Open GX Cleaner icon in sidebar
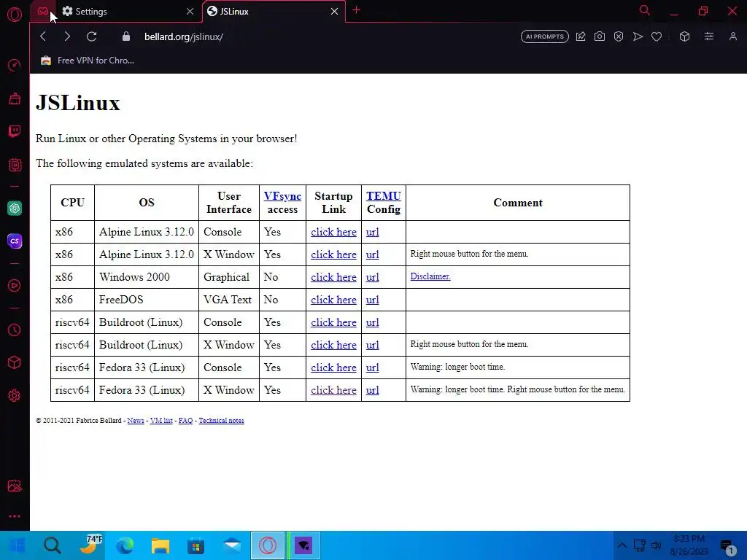Viewport: 747px width, 560px height. coord(15,98)
